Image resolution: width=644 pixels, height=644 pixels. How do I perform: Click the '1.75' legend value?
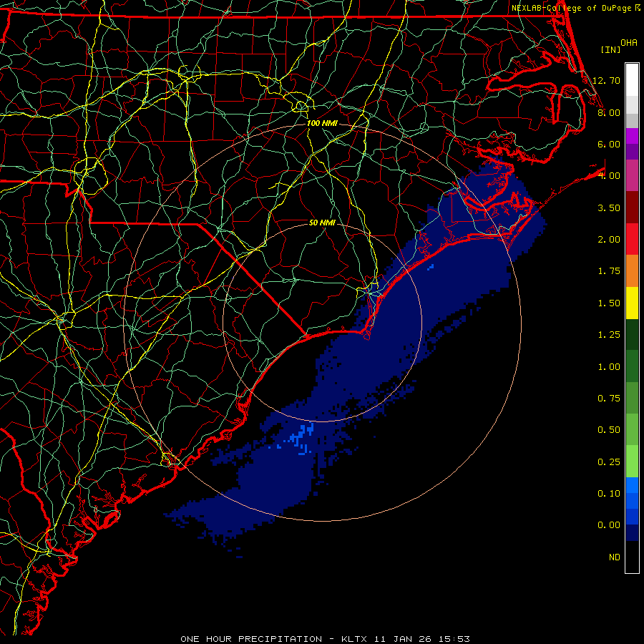coord(609,271)
